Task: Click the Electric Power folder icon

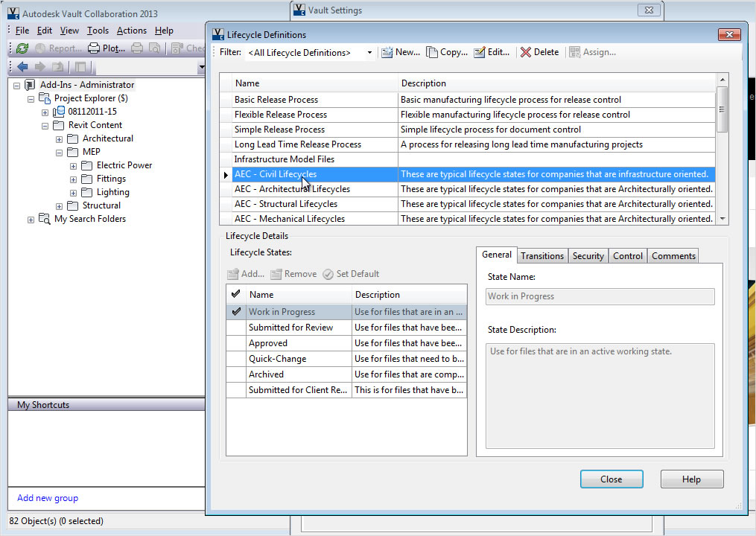Action: (x=87, y=165)
